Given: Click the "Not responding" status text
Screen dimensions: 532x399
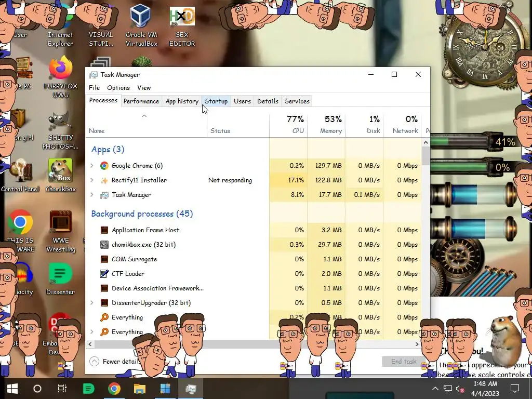Looking at the screenshot, I should [230, 180].
